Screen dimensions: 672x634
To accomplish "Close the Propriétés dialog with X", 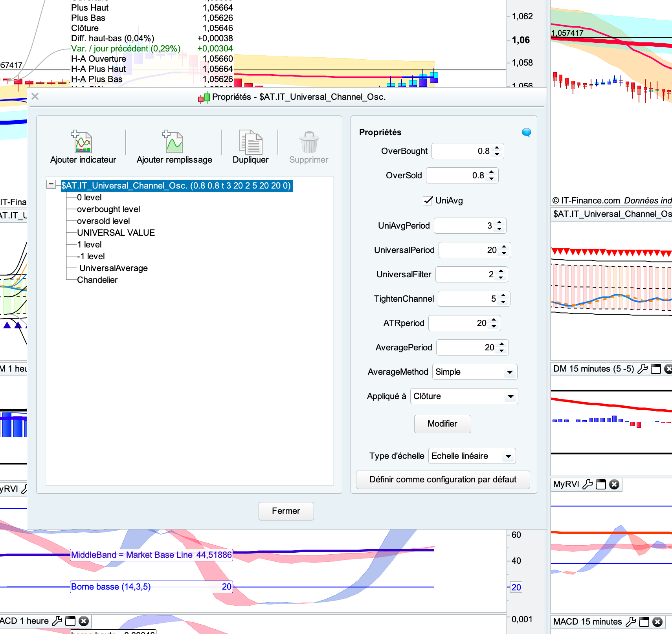I will click(x=35, y=96).
